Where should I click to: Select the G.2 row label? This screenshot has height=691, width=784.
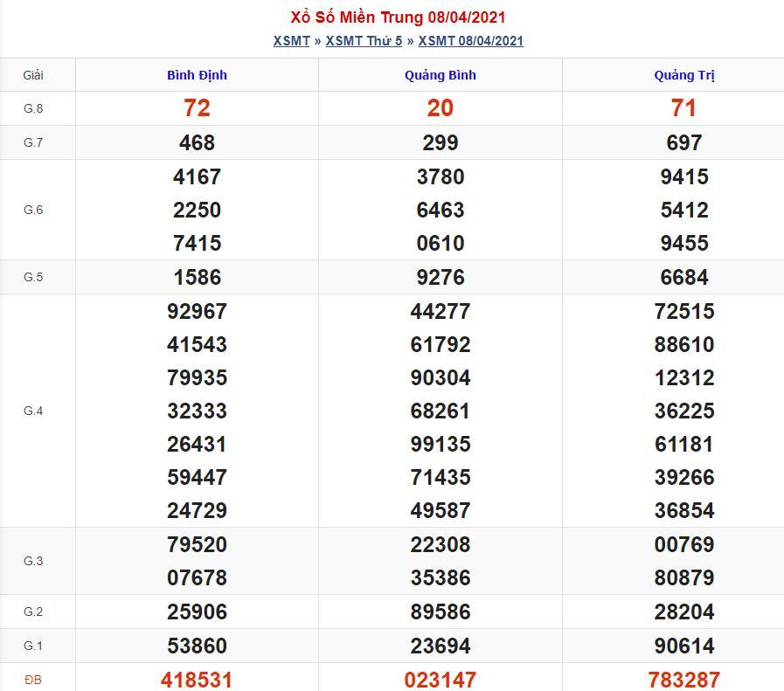(x=33, y=612)
